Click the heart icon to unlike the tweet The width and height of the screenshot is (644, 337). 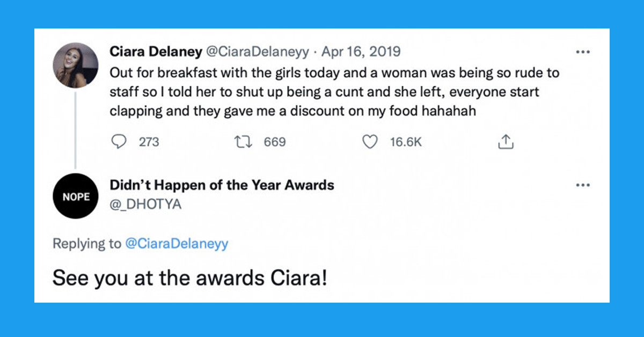tap(369, 142)
